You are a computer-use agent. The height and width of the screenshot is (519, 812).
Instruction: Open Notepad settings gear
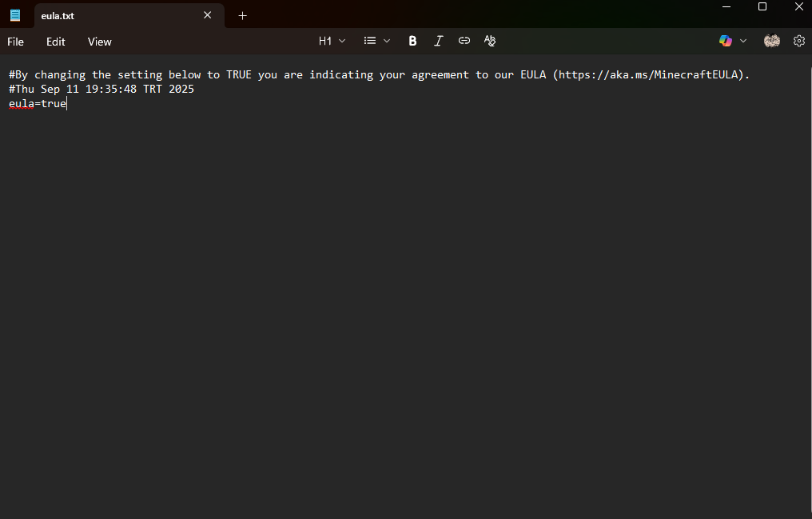click(x=799, y=41)
